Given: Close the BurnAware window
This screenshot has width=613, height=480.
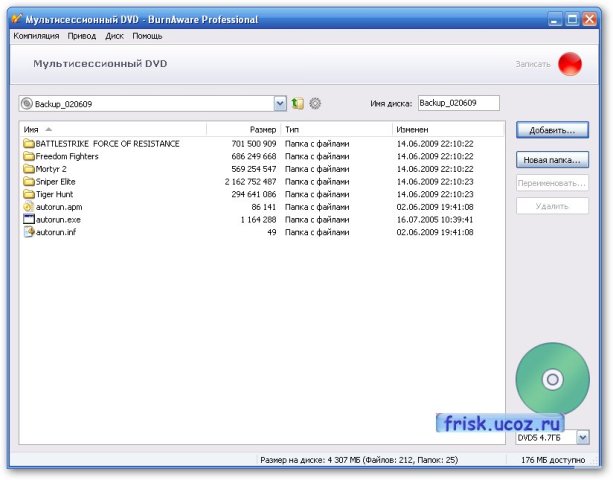Looking at the screenshot, I should [x=590, y=19].
